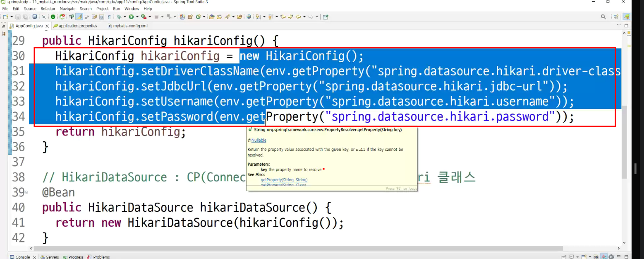The height and width of the screenshot is (259, 644).
Task: Open the Source menu
Action: click(x=30, y=8)
